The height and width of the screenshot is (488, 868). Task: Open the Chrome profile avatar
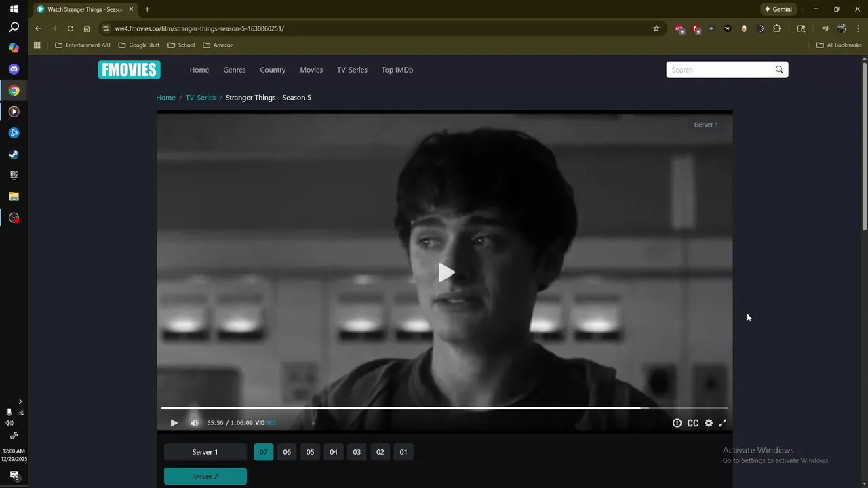coord(842,28)
